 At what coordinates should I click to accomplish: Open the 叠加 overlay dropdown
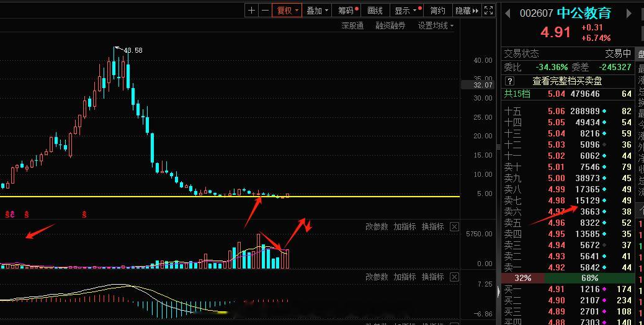coord(317,11)
